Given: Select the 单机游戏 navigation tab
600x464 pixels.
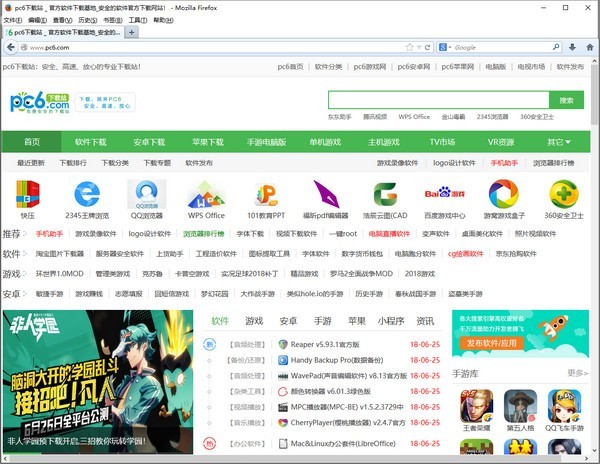Looking at the screenshot, I should pyautogui.click(x=325, y=142).
